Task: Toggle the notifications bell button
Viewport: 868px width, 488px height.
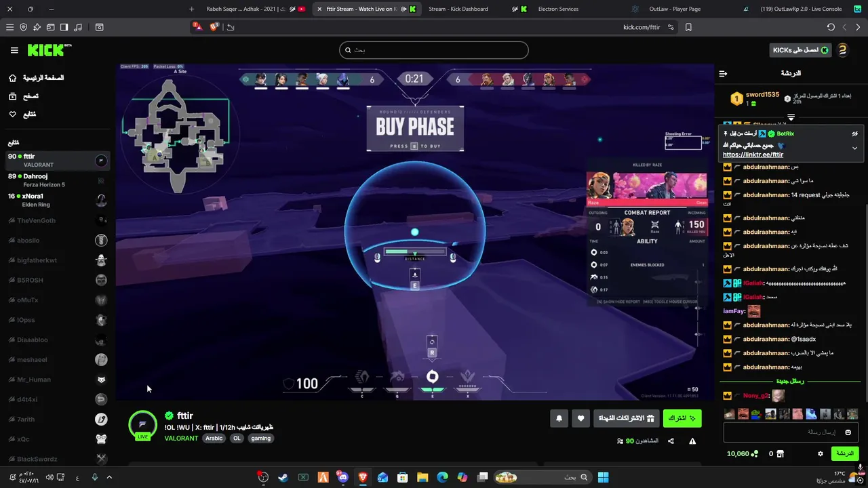Action: (x=559, y=418)
